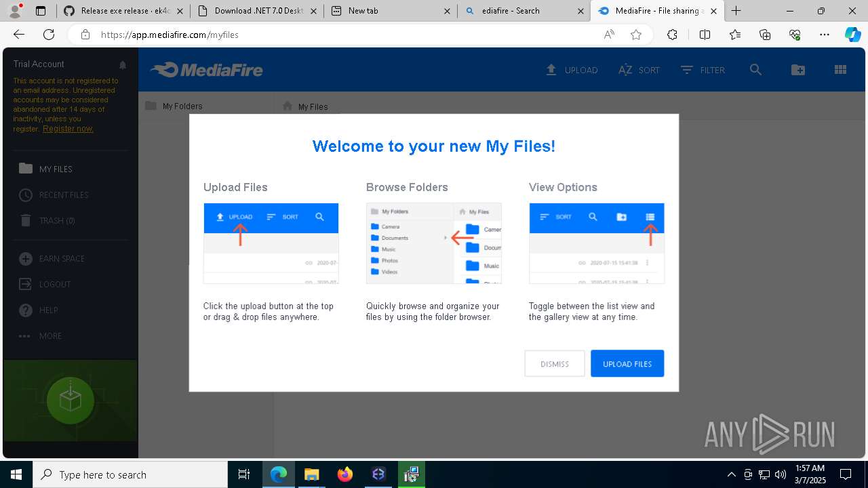Expand the More sidebar item
This screenshot has width=868, height=488.
point(40,336)
